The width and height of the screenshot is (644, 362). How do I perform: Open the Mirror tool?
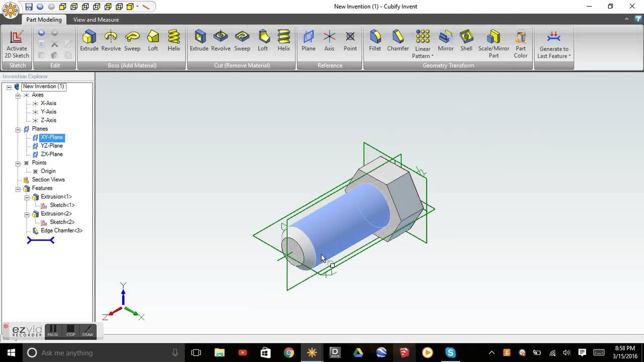click(x=446, y=41)
